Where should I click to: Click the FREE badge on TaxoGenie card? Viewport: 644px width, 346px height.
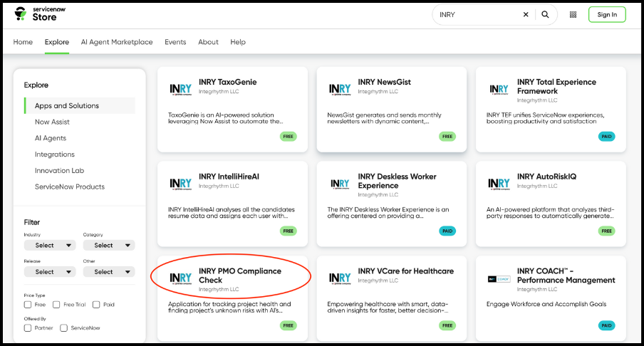click(x=289, y=136)
